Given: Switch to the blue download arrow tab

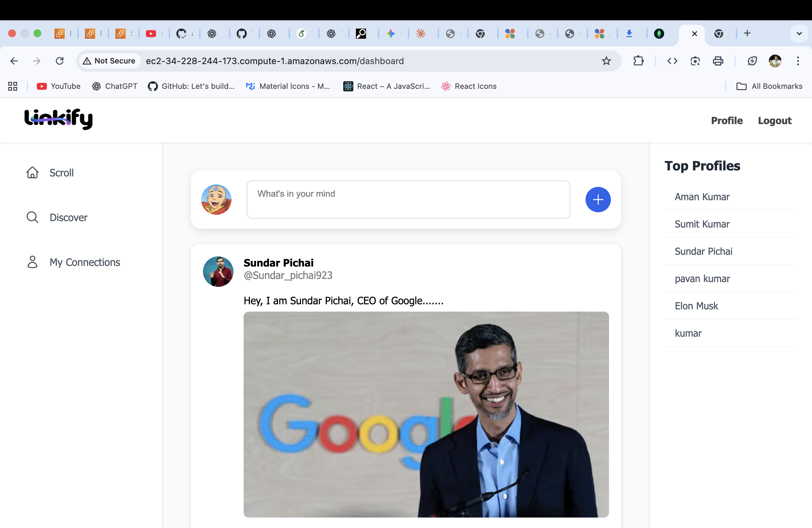Looking at the screenshot, I should [x=629, y=33].
